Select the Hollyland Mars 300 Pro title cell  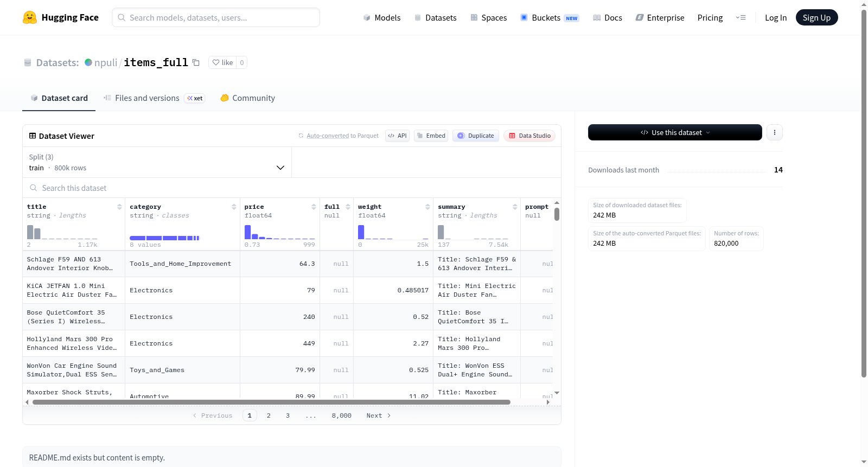click(x=74, y=343)
